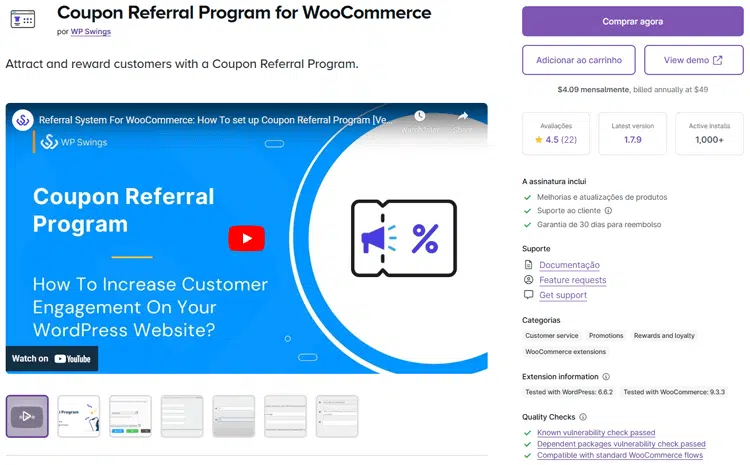Select the seventh gallery thumbnail
Viewport: 750px width, 465px height.
[337, 416]
